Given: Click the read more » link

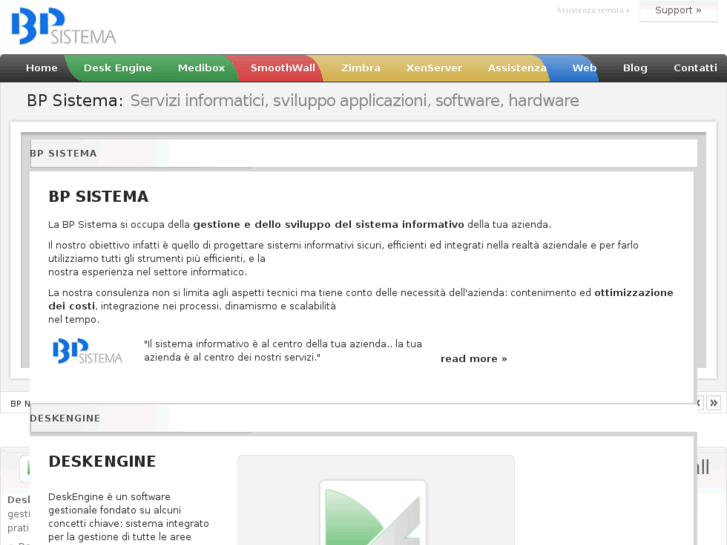Looking at the screenshot, I should coord(473,359).
